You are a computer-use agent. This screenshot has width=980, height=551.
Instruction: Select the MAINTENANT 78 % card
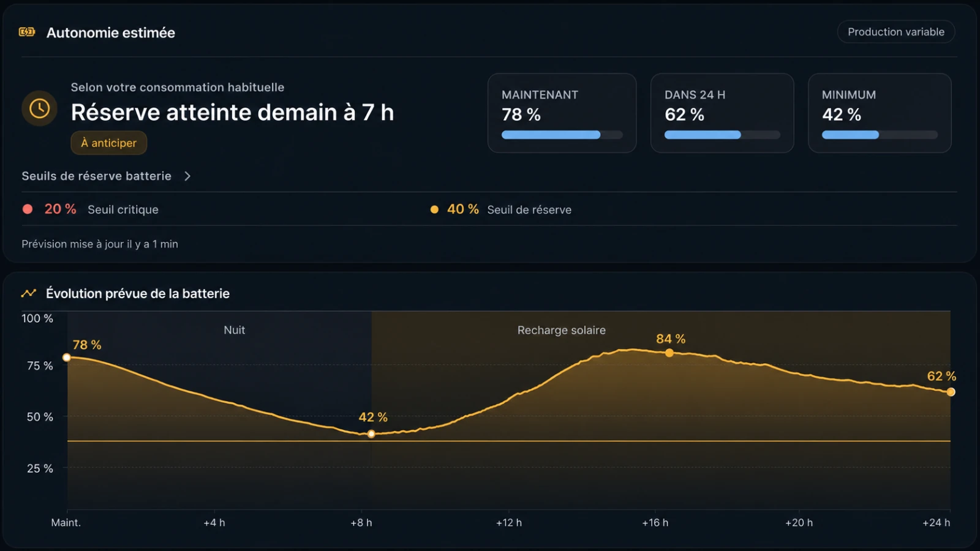(562, 113)
